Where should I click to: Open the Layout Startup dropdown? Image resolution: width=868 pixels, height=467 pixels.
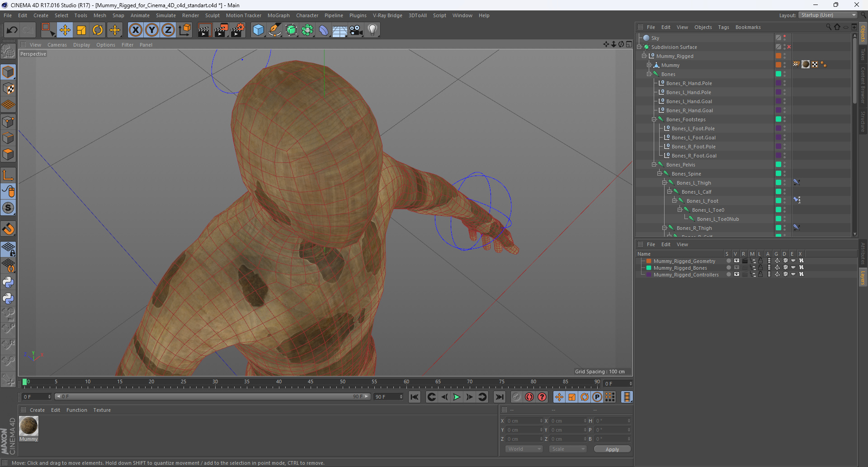828,15
